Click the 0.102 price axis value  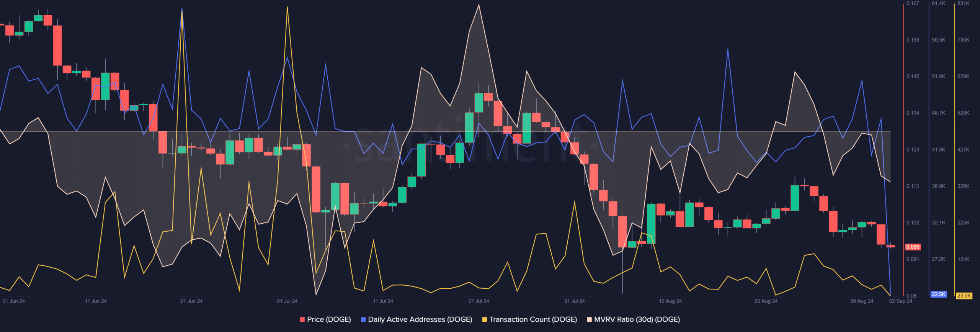pos(913,223)
